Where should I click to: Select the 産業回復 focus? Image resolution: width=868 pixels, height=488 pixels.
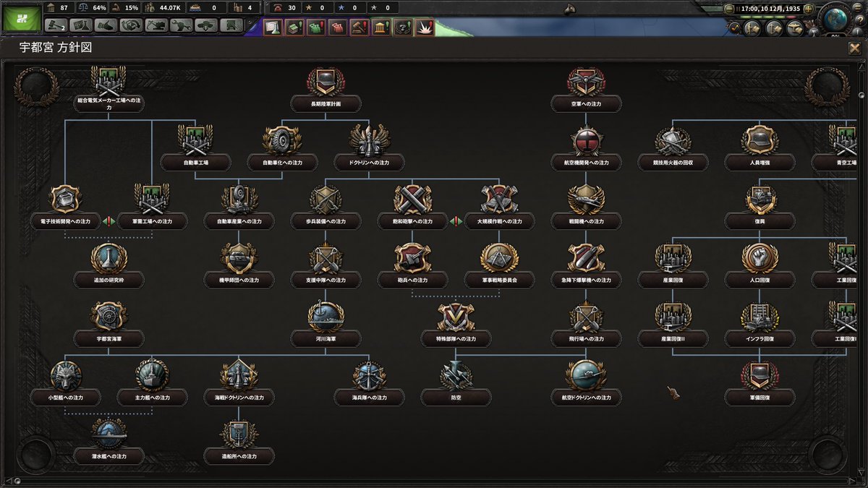click(673, 265)
